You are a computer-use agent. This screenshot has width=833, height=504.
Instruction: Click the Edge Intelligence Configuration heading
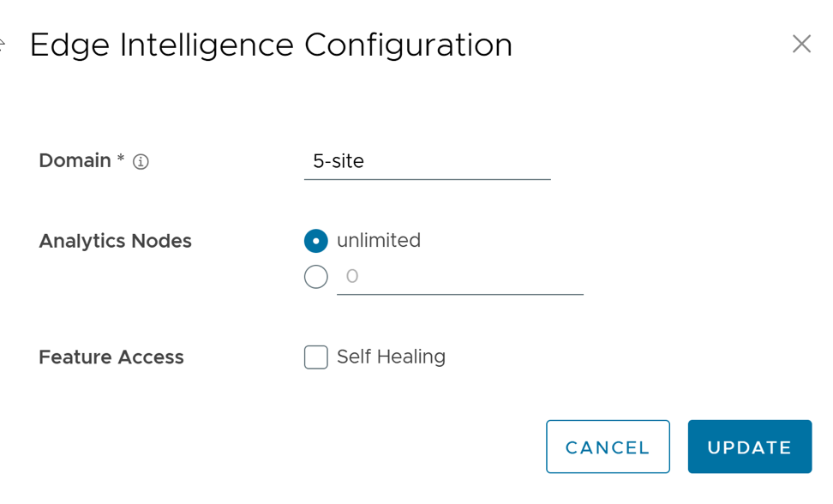click(271, 45)
